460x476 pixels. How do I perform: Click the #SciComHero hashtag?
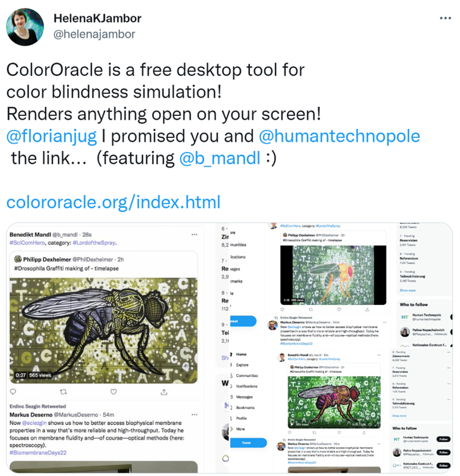pyautogui.click(x=27, y=243)
